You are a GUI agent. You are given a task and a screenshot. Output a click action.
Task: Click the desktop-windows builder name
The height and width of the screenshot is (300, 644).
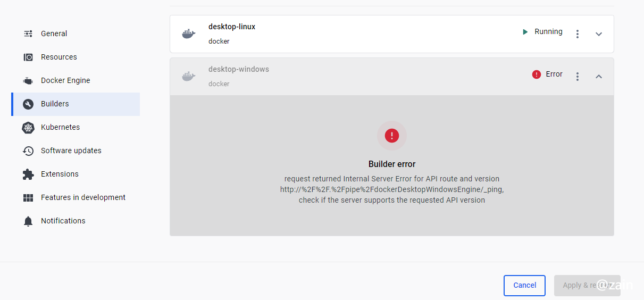click(x=239, y=69)
